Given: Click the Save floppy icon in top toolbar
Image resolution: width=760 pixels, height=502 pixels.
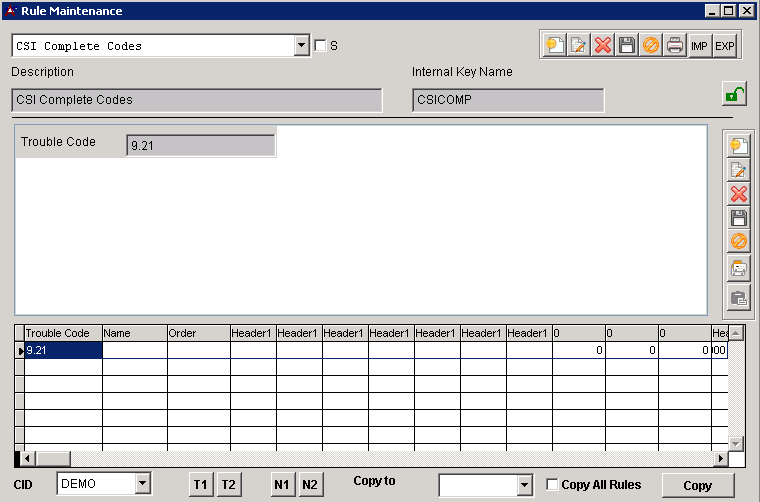Looking at the screenshot, I should tap(627, 46).
